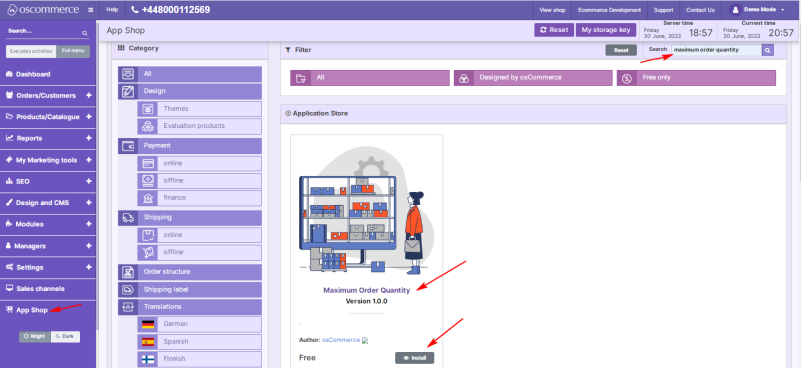Expand the Orders/Customers sidebar section
801x368 pixels.
pyautogui.click(x=89, y=96)
